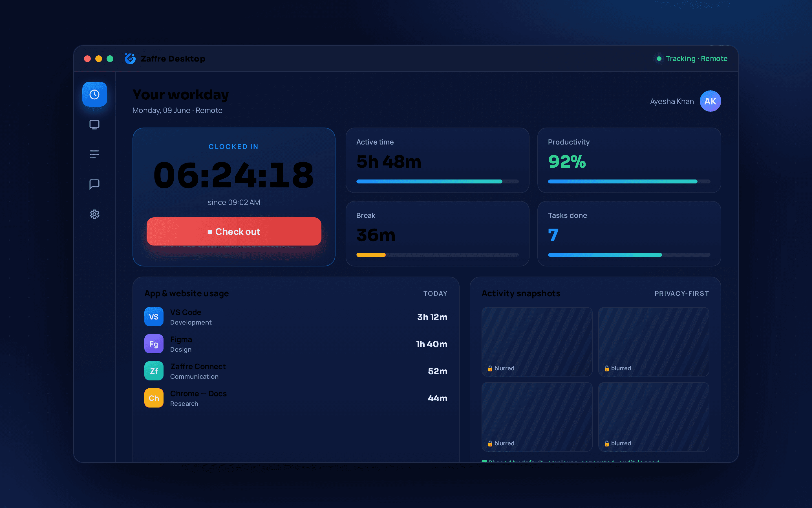Click the TODAY label in usage panel
Viewport: 812px width, 508px height.
pos(435,293)
